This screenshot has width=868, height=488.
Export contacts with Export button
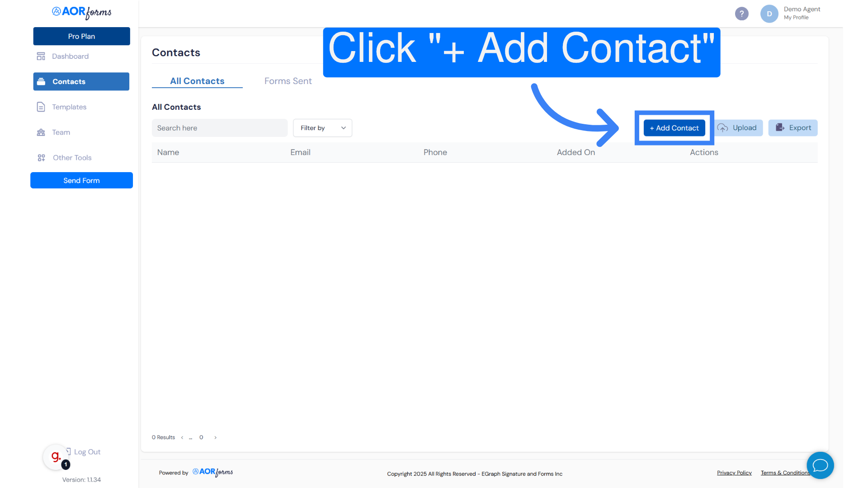click(x=793, y=128)
